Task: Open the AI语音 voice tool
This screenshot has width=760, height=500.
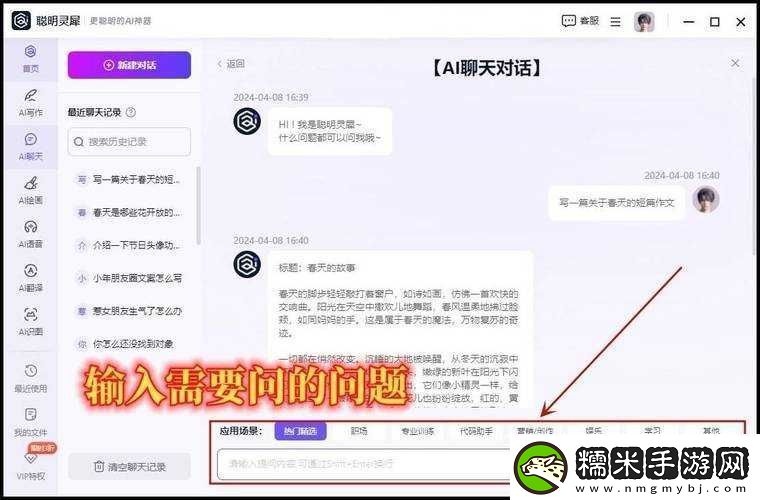Action: pos(31,234)
